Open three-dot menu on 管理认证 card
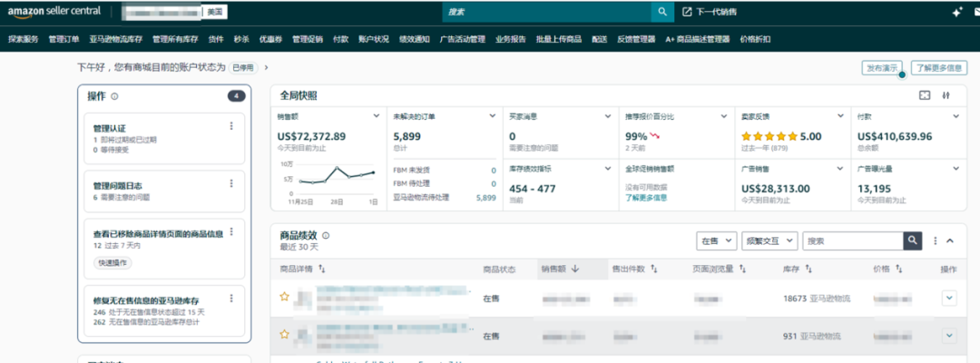 click(231, 126)
